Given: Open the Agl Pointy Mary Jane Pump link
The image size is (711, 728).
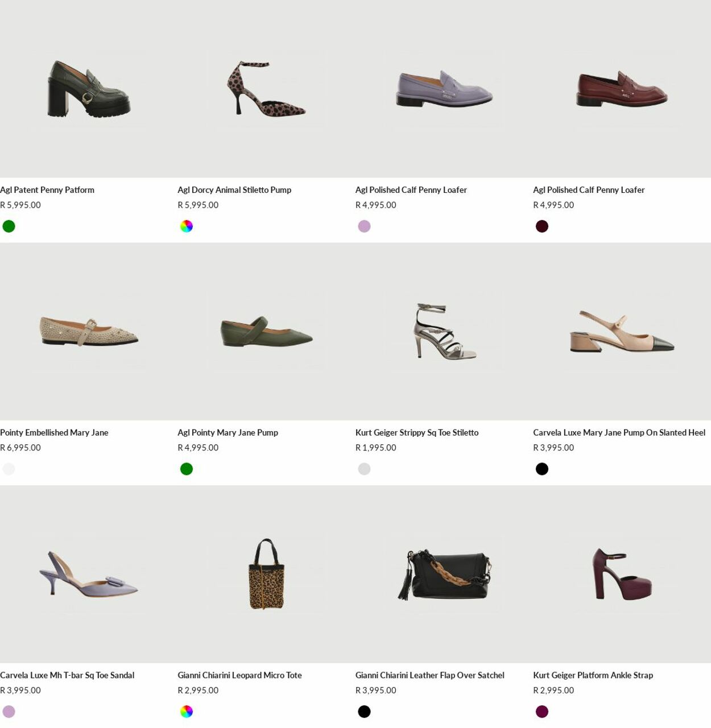Looking at the screenshot, I should (228, 433).
